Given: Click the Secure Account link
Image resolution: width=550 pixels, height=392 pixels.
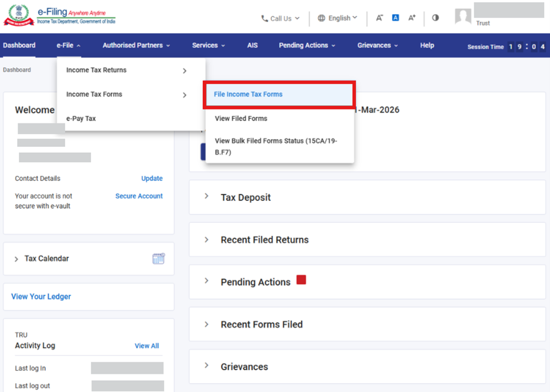Looking at the screenshot, I should pos(139,196).
